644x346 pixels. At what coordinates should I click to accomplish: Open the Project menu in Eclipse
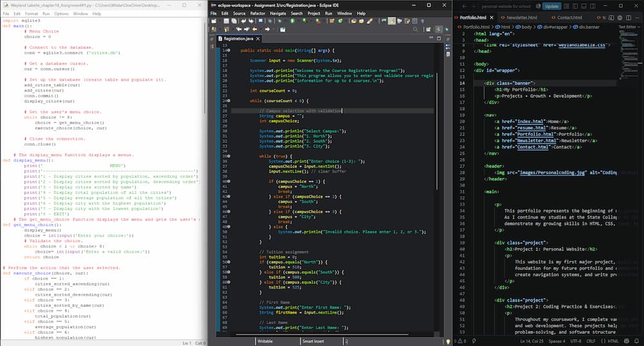(x=314, y=13)
